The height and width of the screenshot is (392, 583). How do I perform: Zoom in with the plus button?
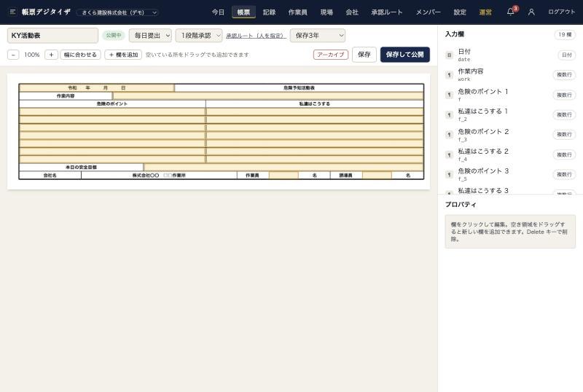[51, 55]
